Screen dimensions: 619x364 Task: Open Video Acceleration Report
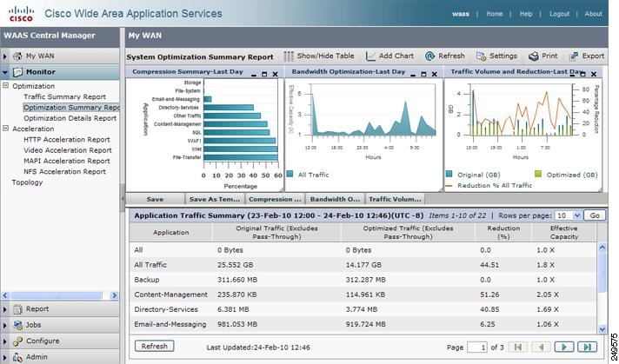click(x=68, y=150)
